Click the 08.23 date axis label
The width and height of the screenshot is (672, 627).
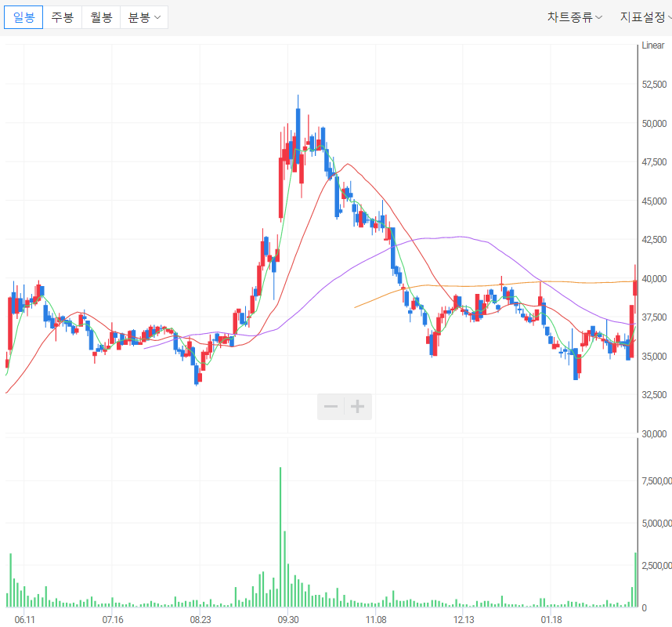pyautogui.click(x=201, y=620)
